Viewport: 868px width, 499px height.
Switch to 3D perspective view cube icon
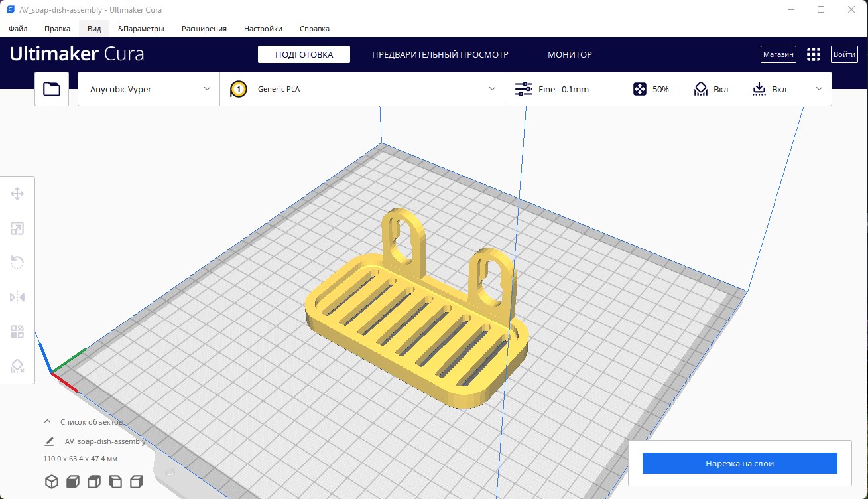coord(52,482)
